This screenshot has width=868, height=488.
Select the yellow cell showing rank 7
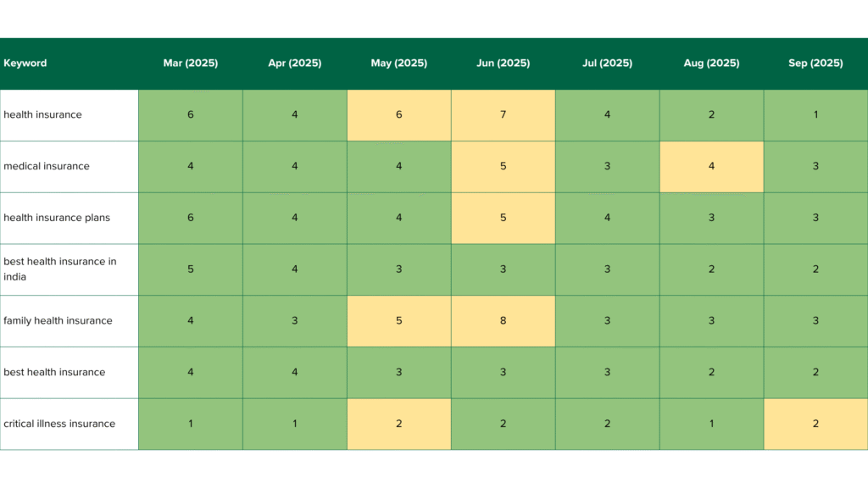point(503,115)
